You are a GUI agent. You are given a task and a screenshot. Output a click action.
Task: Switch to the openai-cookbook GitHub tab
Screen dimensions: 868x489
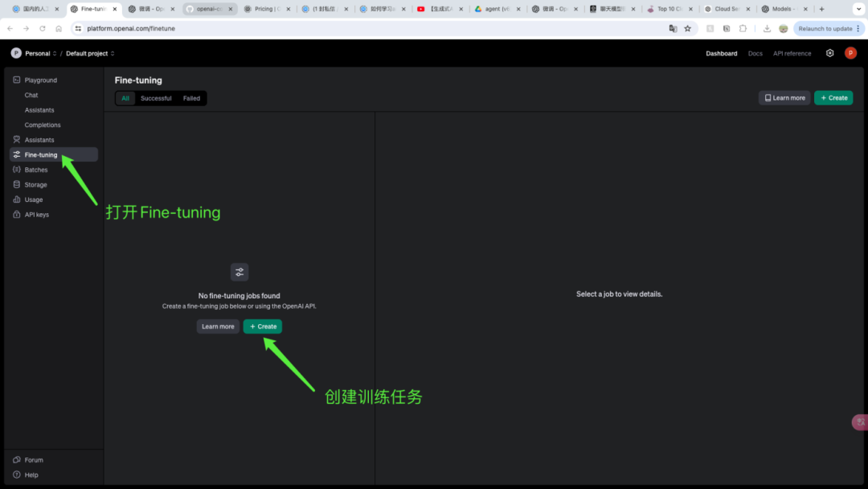[209, 9]
